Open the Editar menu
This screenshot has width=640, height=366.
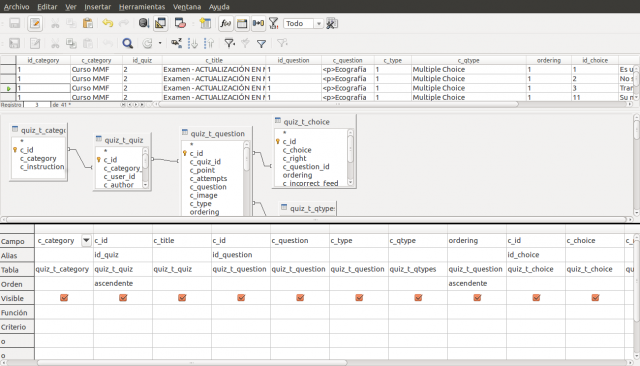[47, 7]
